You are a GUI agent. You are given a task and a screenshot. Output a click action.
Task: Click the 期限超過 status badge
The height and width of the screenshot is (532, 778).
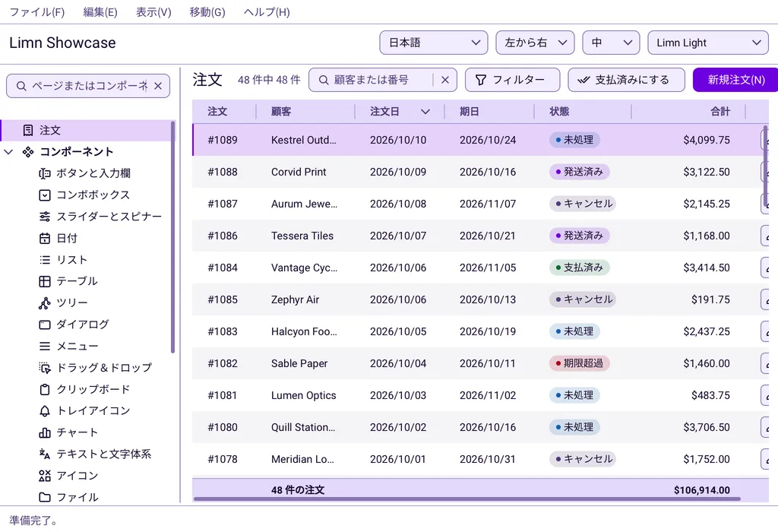pos(579,363)
